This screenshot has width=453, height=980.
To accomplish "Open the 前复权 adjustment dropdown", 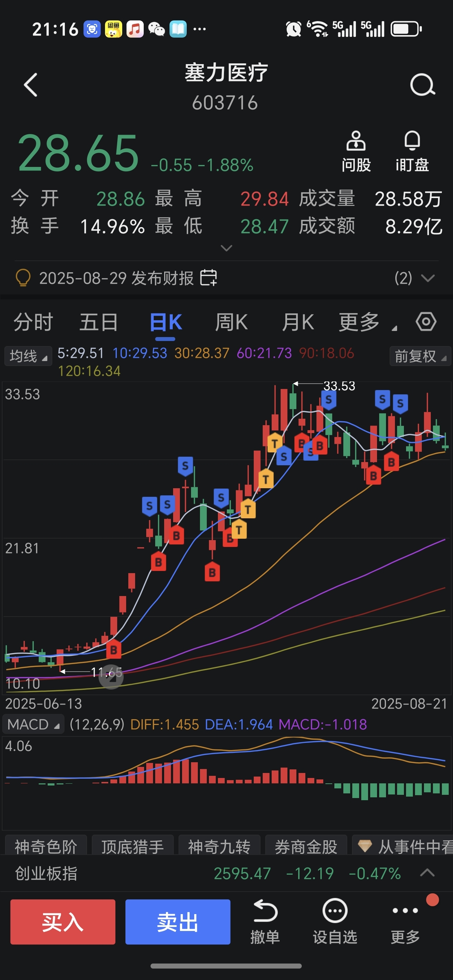I will pos(420,356).
